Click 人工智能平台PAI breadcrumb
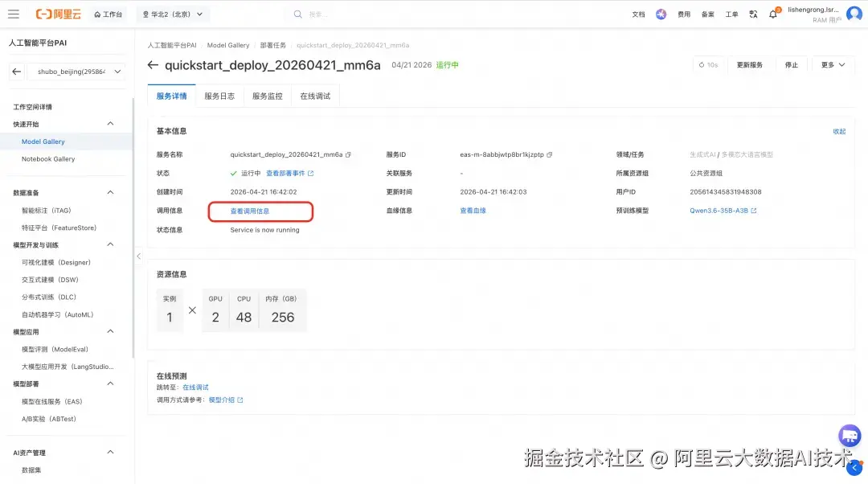This screenshot has width=868, height=484. coord(172,45)
